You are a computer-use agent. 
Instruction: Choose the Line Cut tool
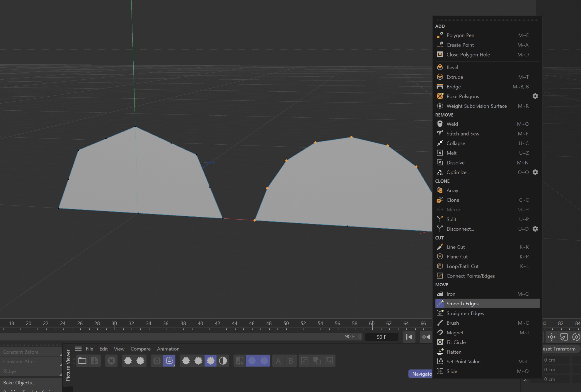point(487,247)
